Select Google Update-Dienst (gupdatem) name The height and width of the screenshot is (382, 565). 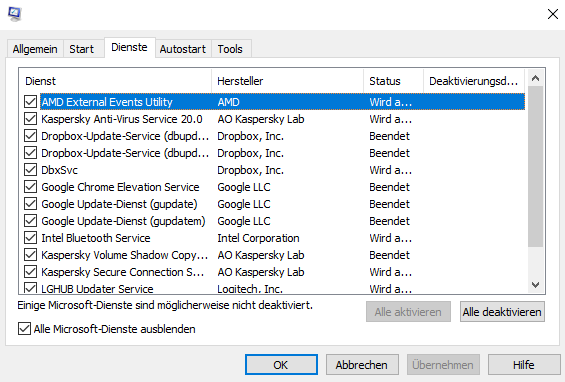click(123, 221)
